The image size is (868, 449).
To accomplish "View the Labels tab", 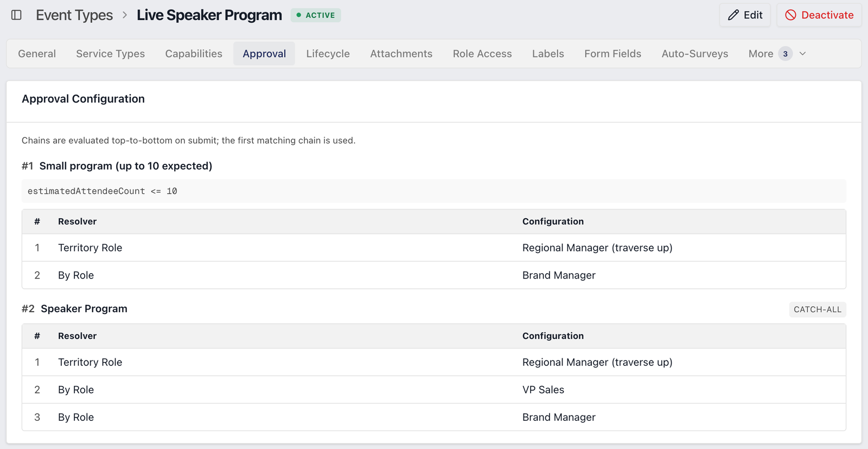I will [548, 54].
